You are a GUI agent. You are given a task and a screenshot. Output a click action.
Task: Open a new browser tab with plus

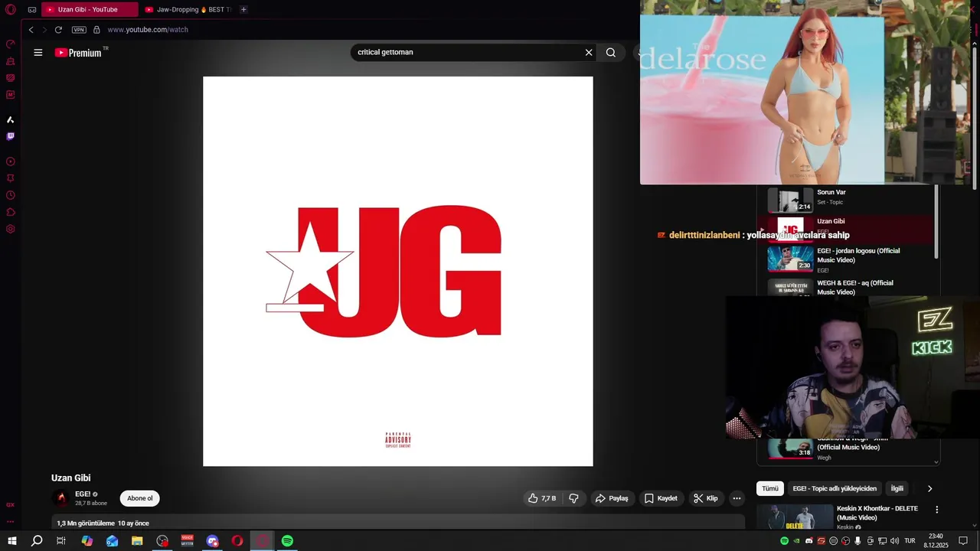(243, 9)
